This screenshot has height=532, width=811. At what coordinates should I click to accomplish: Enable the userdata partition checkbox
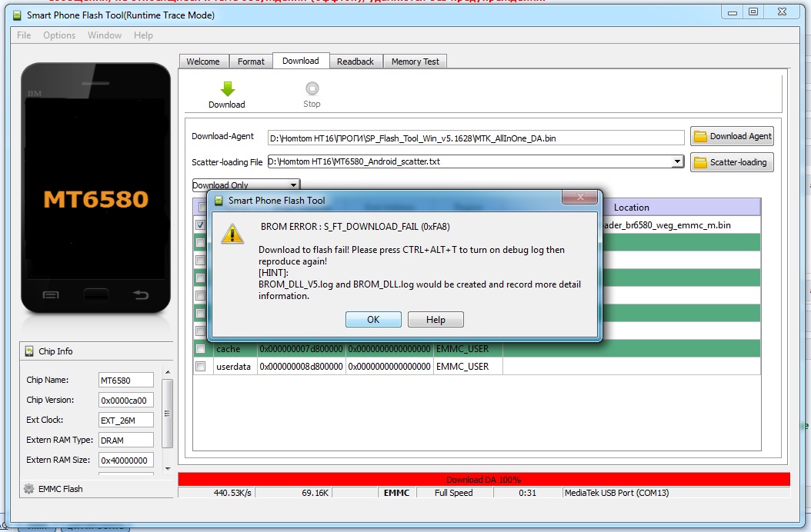tap(201, 367)
